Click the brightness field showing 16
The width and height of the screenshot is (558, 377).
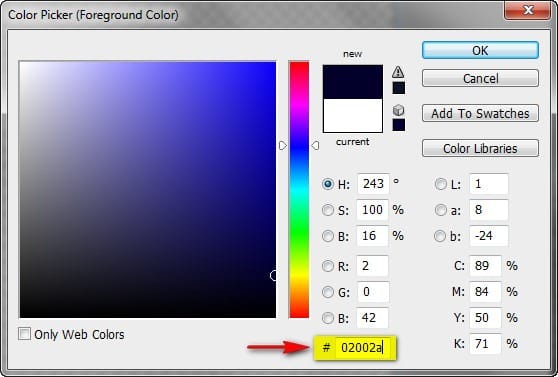point(373,236)
